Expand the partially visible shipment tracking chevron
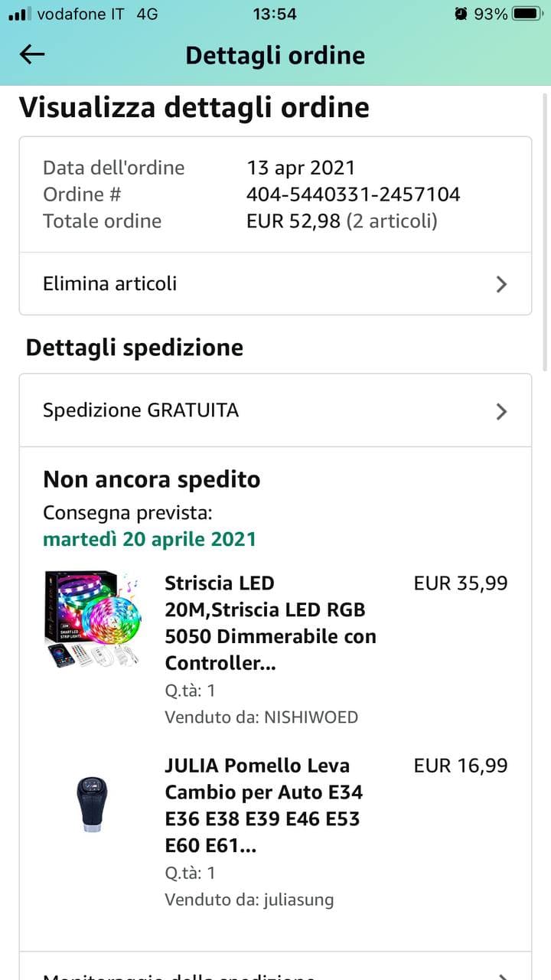This screenshot has height=980, width=551. (501, 975)
